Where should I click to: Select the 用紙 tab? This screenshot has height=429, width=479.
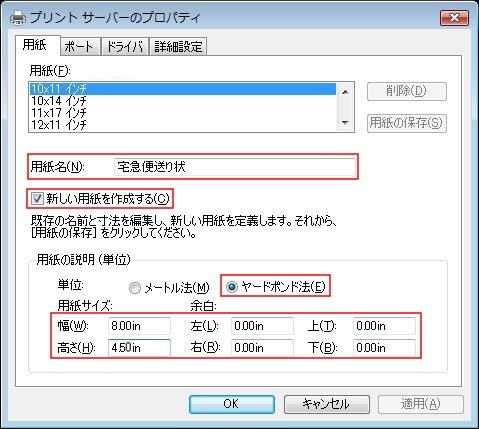click(35, 45)
